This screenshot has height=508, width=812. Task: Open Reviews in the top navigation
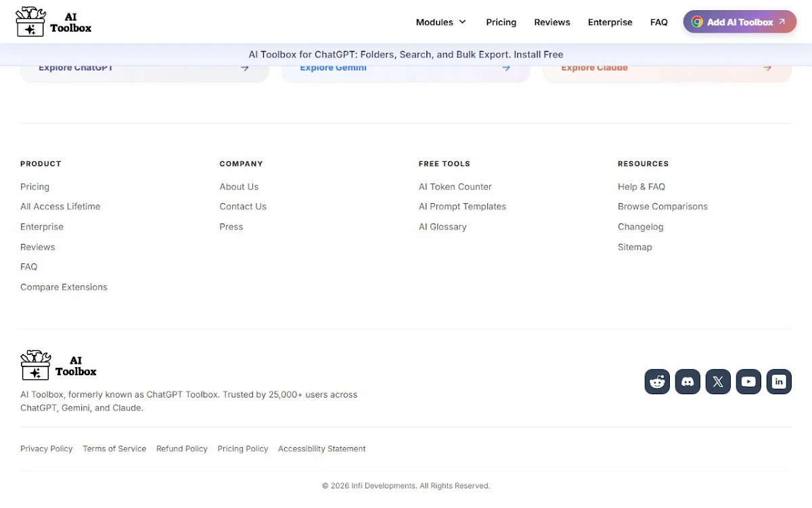pyautogui.click(x=552, y=22)
